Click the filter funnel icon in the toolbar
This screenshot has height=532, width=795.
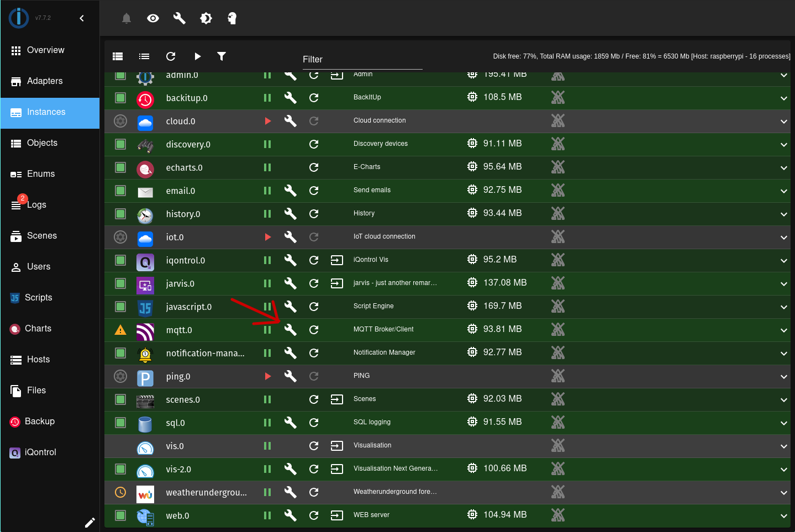[x=222, y=56]
